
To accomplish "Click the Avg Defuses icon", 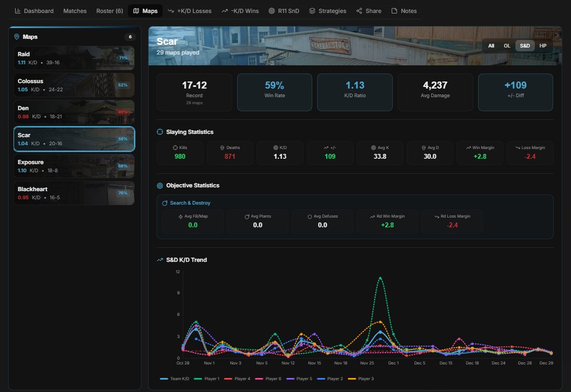I will 310,216.
